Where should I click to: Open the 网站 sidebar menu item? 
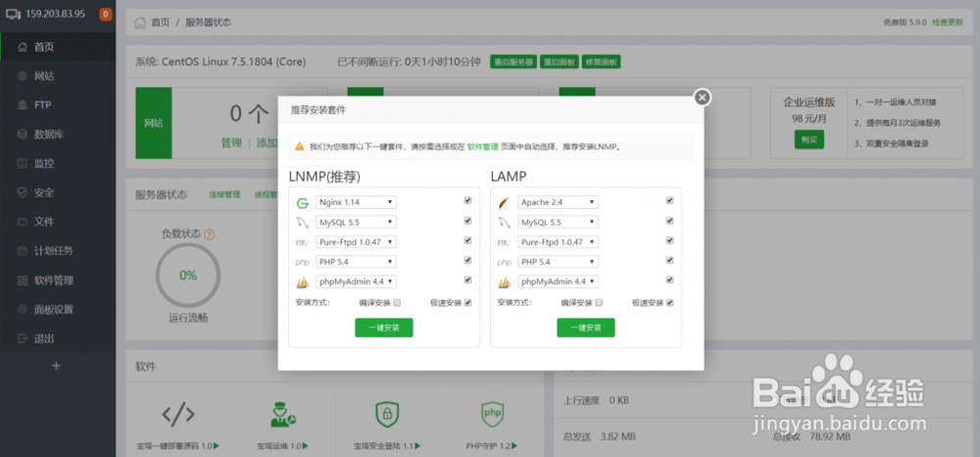click(x=58, y=76)
